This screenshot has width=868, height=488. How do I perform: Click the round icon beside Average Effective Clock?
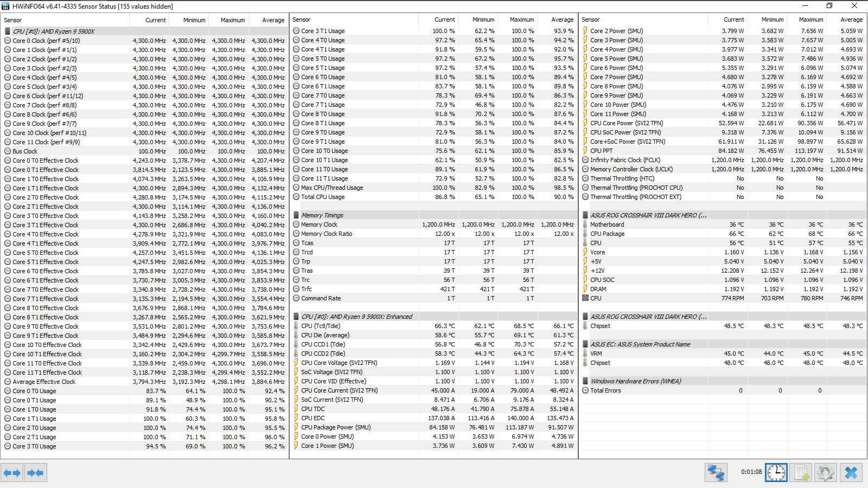point(8,382)
